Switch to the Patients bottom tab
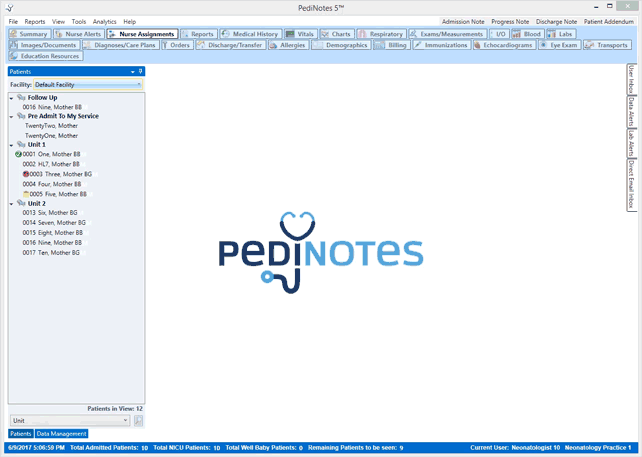This screenshot has width=642, height=457. 20,434
